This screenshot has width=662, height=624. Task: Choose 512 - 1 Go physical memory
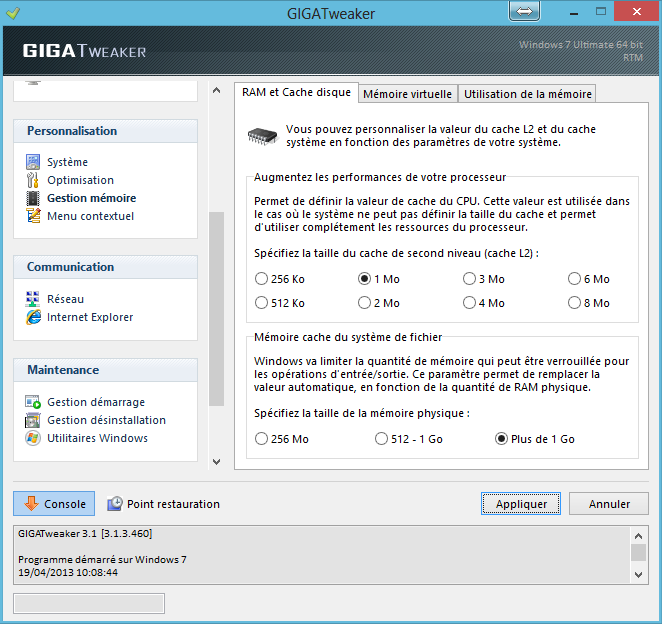(409, 439)
